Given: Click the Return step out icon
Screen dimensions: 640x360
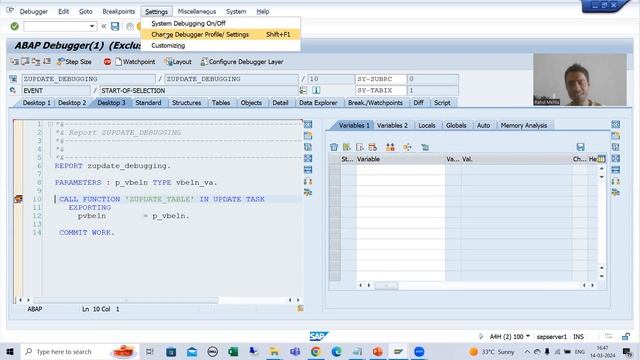Looking at the screenshot, I should click(x=36, y=62).
